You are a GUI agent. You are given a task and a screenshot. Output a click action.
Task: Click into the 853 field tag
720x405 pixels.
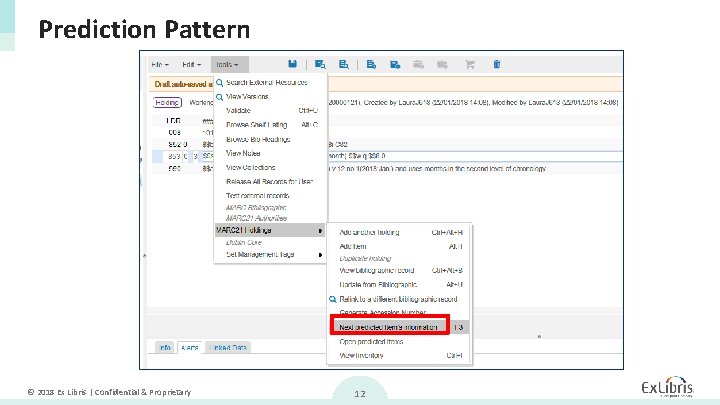(174, 157)
